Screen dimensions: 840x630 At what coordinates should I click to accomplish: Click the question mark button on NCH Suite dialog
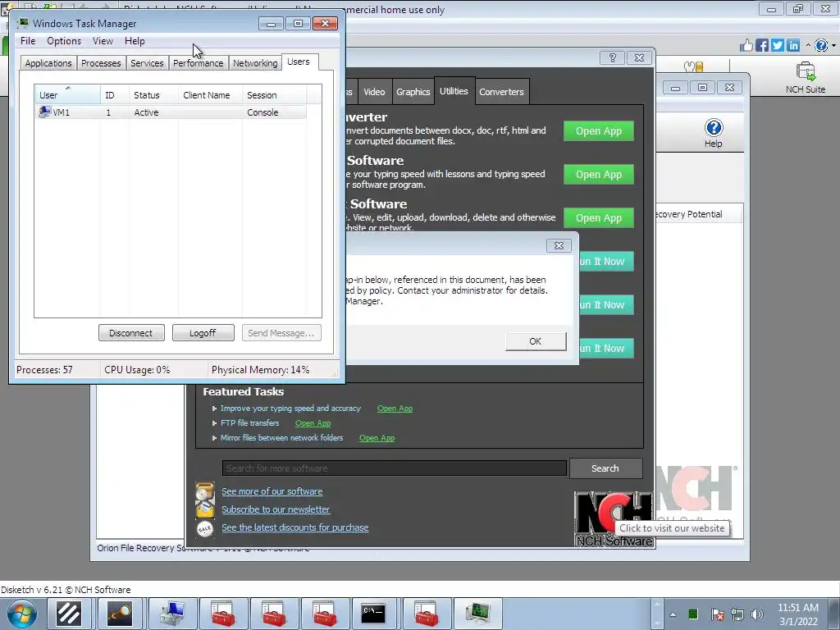(x=612, y=58)
